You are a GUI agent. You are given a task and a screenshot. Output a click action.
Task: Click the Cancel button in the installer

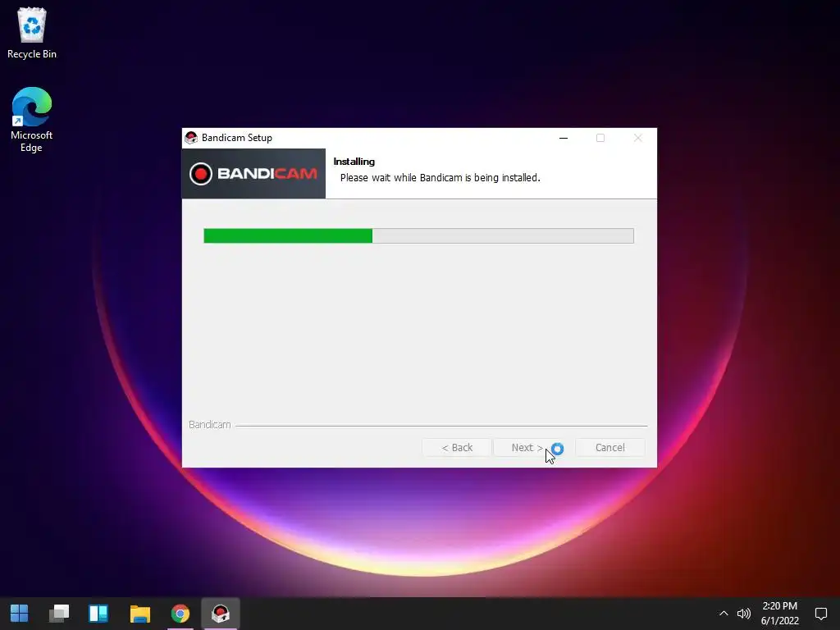pos(609,447)
